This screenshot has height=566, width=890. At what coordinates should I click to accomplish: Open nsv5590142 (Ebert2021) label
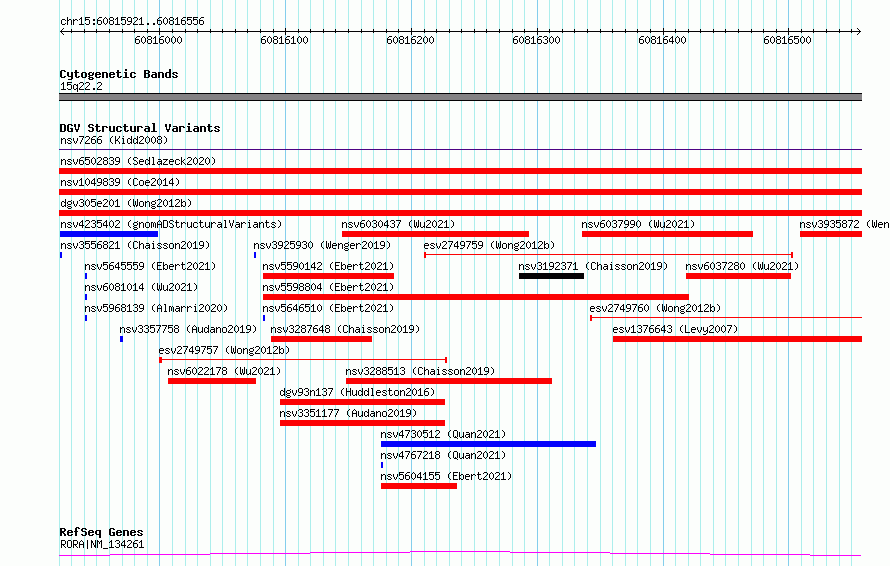pos(328,266)
